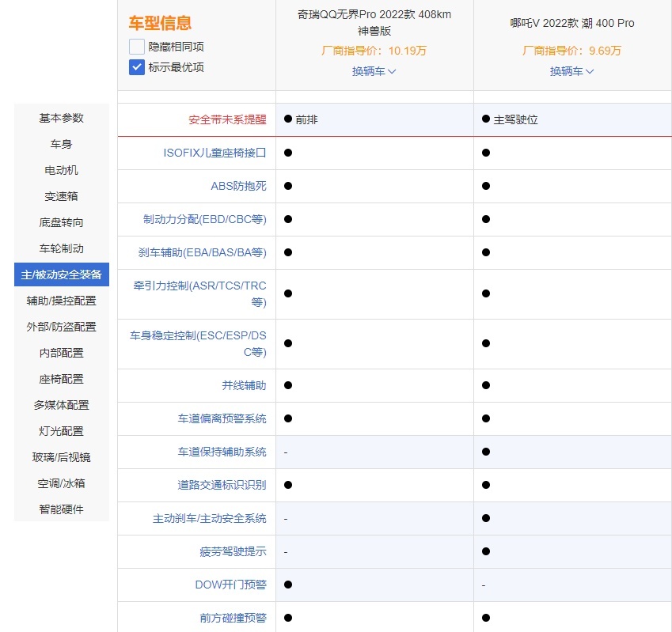Open 玻璃/后视镜 in sidebar

[x=61, y=457]
